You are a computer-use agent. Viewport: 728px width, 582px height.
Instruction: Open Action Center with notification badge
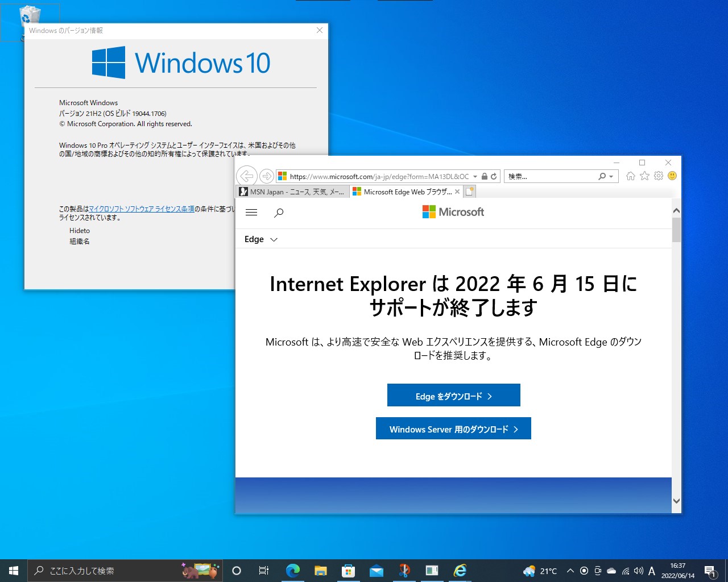[x=710, y=571]
